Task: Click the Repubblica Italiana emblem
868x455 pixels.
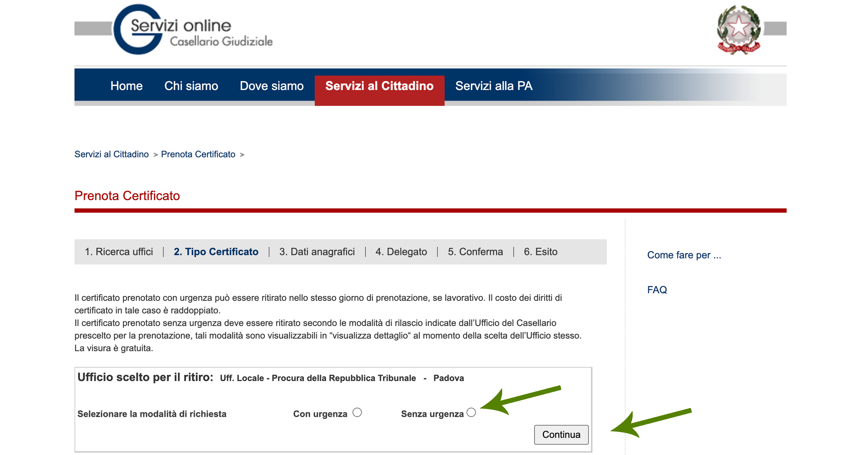Action: [x=738, y=30]
